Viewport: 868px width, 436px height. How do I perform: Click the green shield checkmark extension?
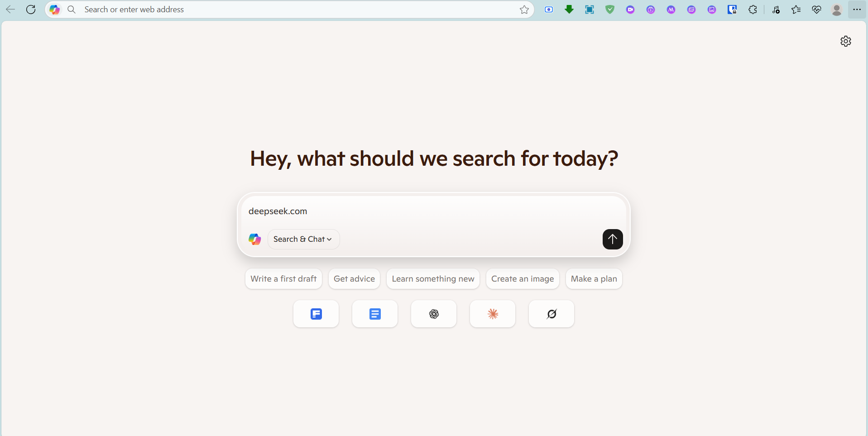(610, 10)
